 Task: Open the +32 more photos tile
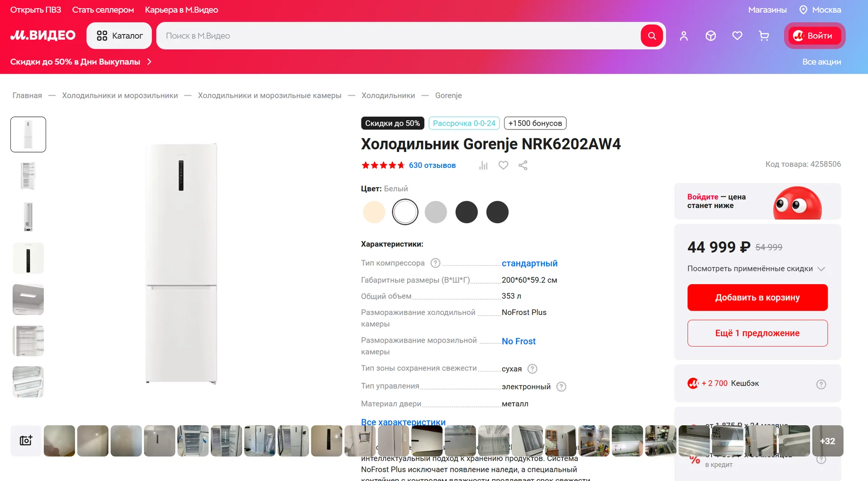pos(827,441)
